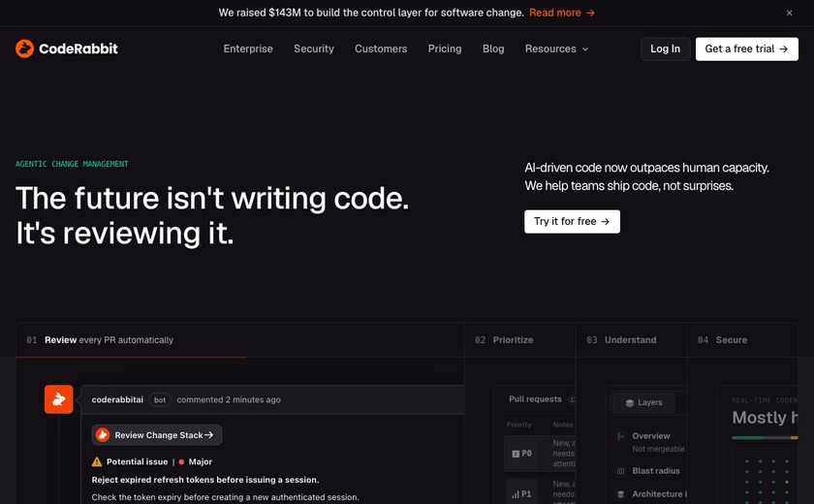Viewport: 814px width, 504px height.
Task: Open the Blog link
Action: pos(493,48)
